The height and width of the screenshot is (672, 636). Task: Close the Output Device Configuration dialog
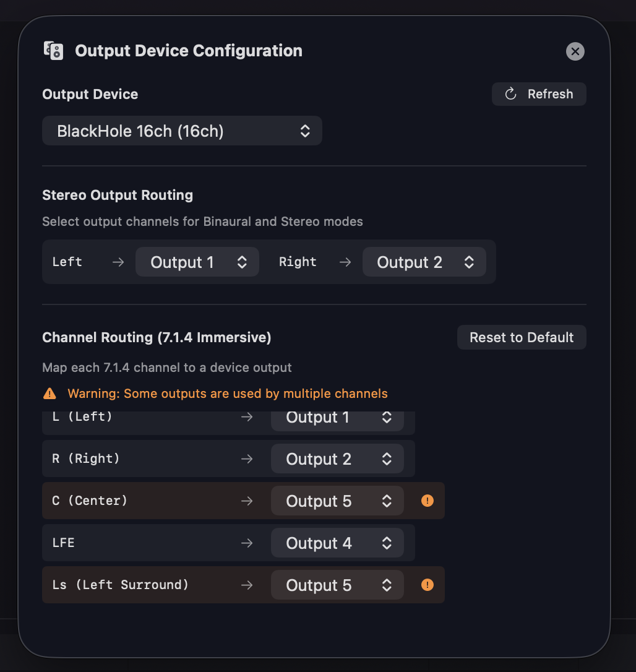tap(575, 51)
